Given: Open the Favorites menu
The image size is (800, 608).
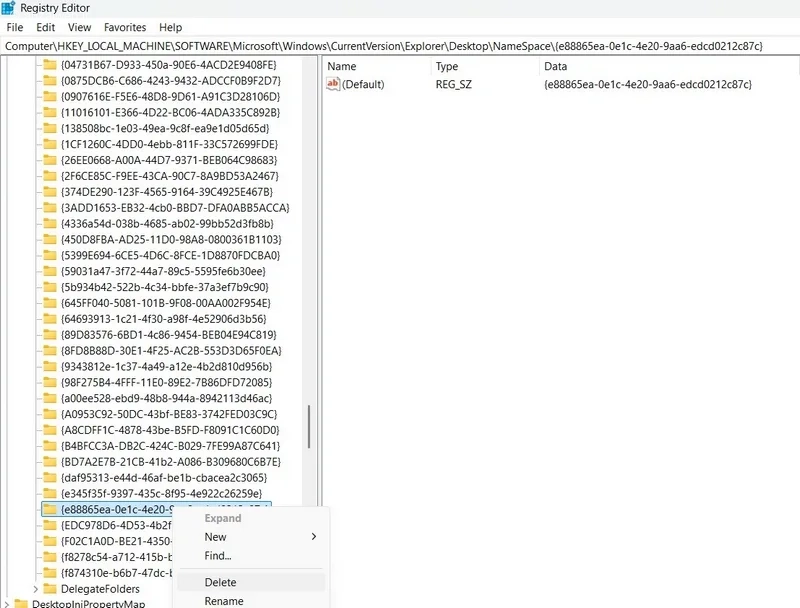Looking at the screenshot, I should pyautogui.click(x=125, y=27).
